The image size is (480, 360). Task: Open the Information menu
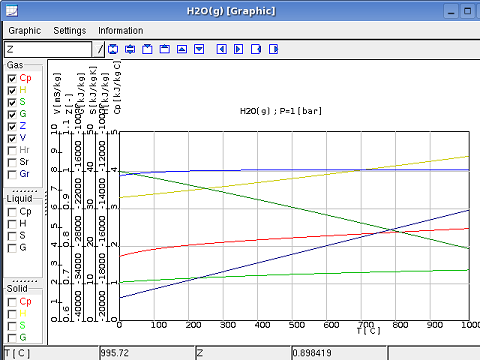121,31
